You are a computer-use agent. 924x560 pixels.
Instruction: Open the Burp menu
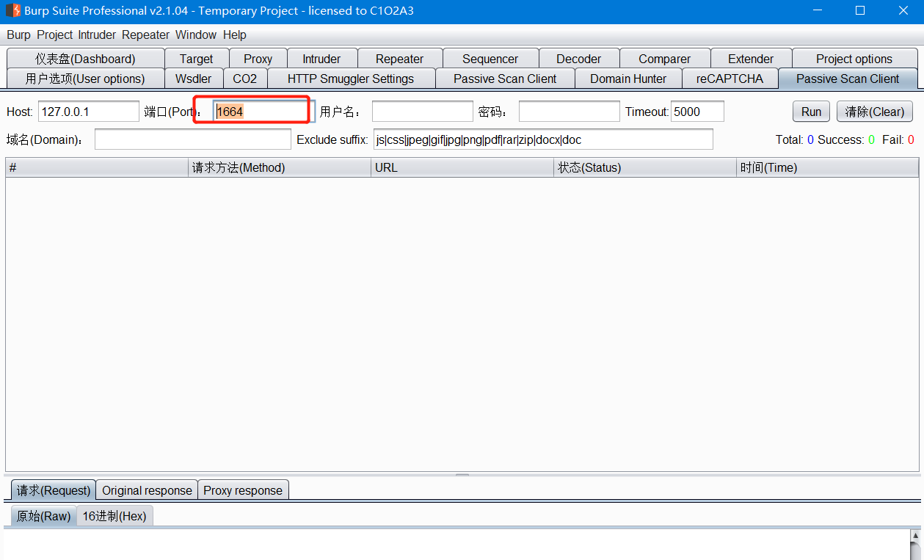[x=18, y=34]
